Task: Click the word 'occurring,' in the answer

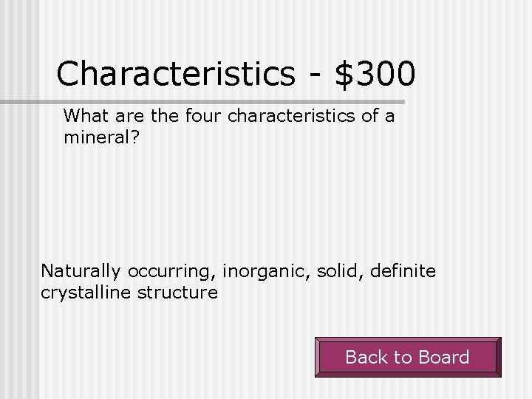Action: 171,271
